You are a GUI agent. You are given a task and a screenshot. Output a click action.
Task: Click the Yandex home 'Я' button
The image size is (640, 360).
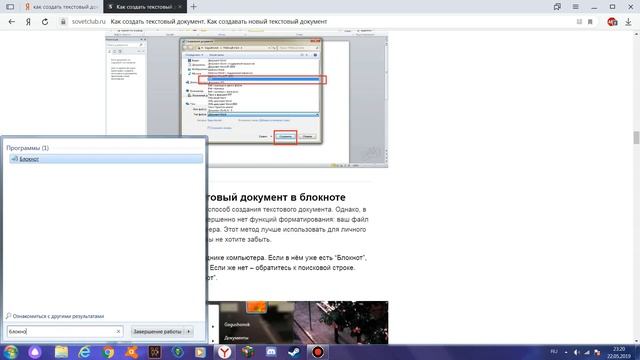click(x=28, y=22)
